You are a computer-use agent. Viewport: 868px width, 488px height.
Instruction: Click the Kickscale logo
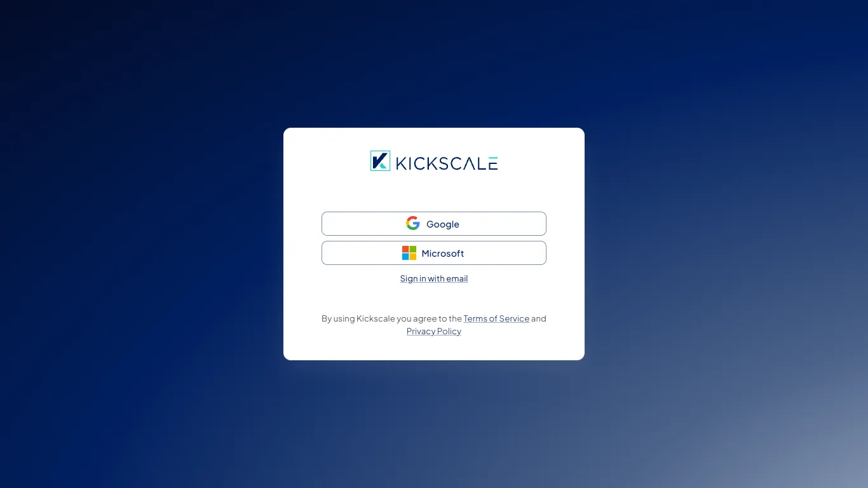[x=434, y=161]
